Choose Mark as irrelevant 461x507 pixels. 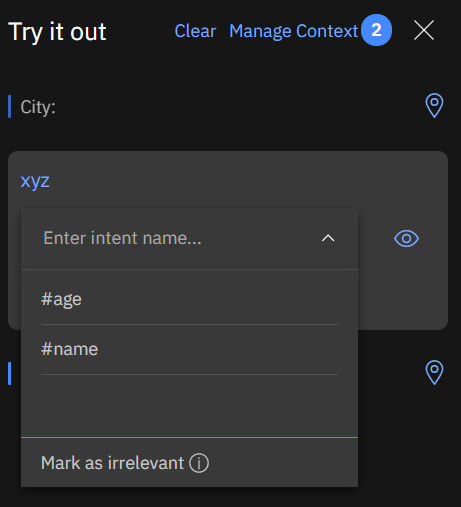coord(112,463)
